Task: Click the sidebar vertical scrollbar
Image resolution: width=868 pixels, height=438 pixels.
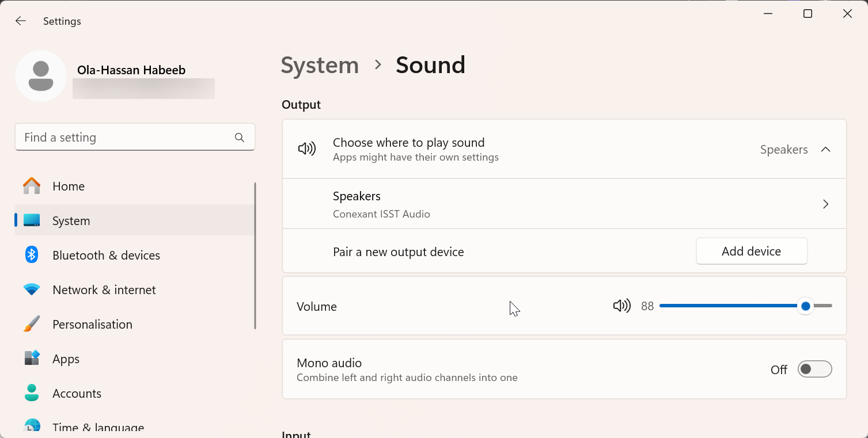Action: [x=255, y=256]
